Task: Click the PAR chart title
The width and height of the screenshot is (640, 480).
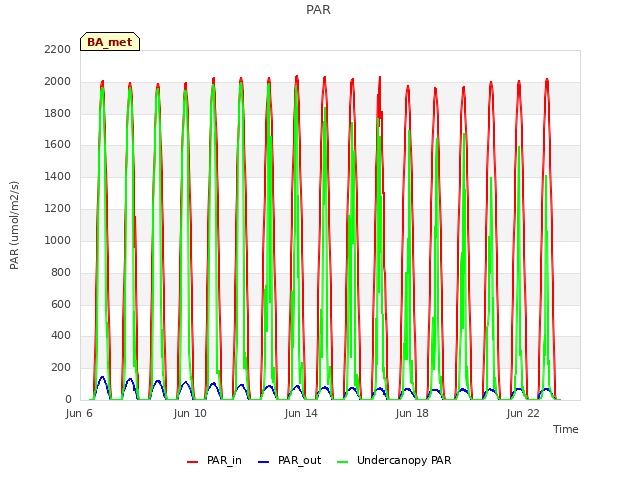Action: click(x=318, y=9)
